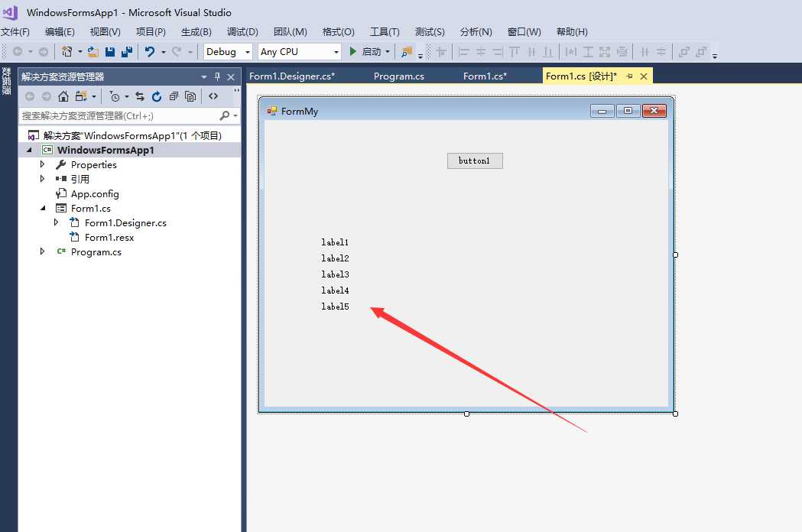This screenshot has height=532, width=802.
Task: Expand the Properties node
Action: click(43, 164)
